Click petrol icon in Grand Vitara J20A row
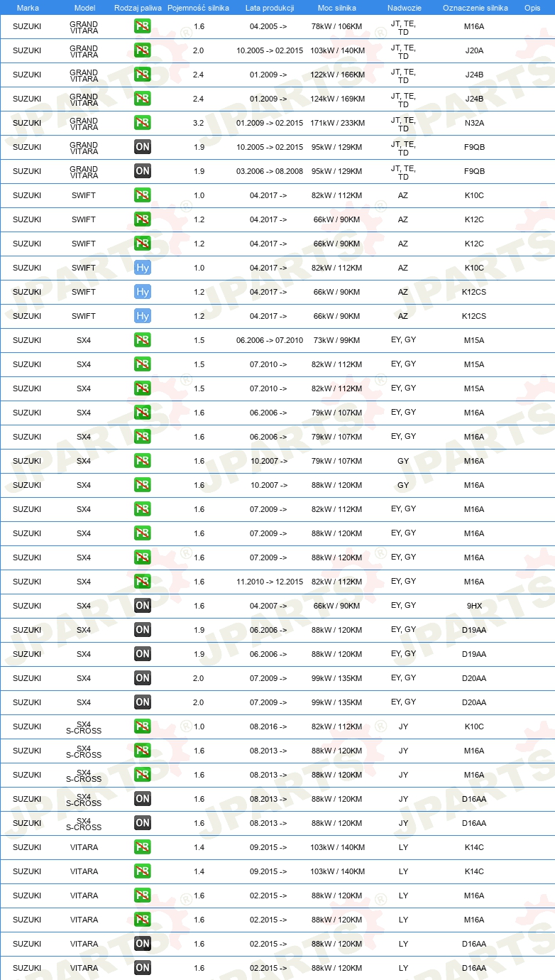Image resolution: width=555 pixels, height=980 pixels. (143, 50)
